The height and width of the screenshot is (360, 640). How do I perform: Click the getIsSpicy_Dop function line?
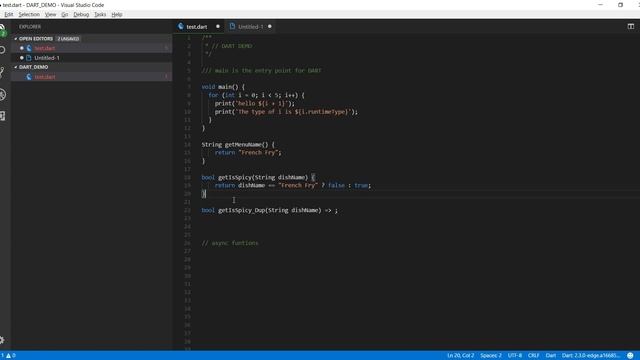(269, 210)
